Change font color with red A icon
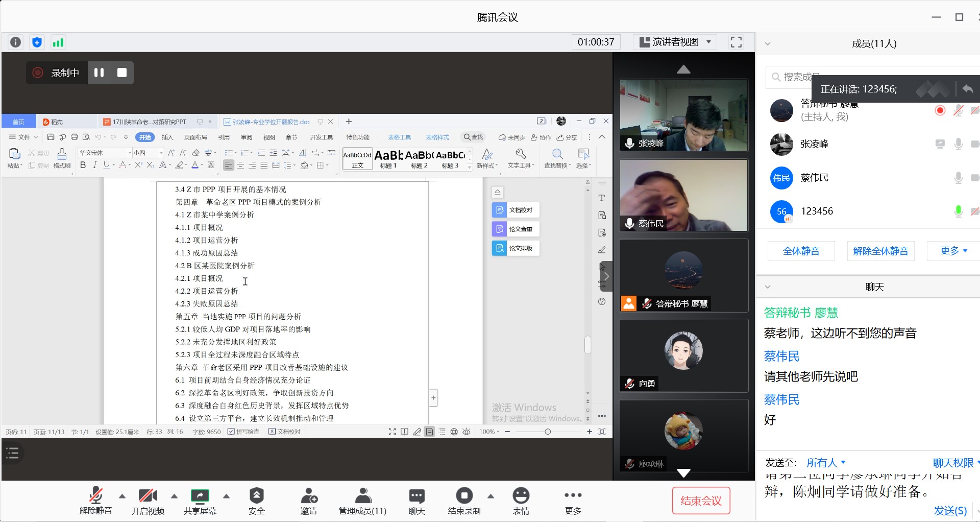 195,165
